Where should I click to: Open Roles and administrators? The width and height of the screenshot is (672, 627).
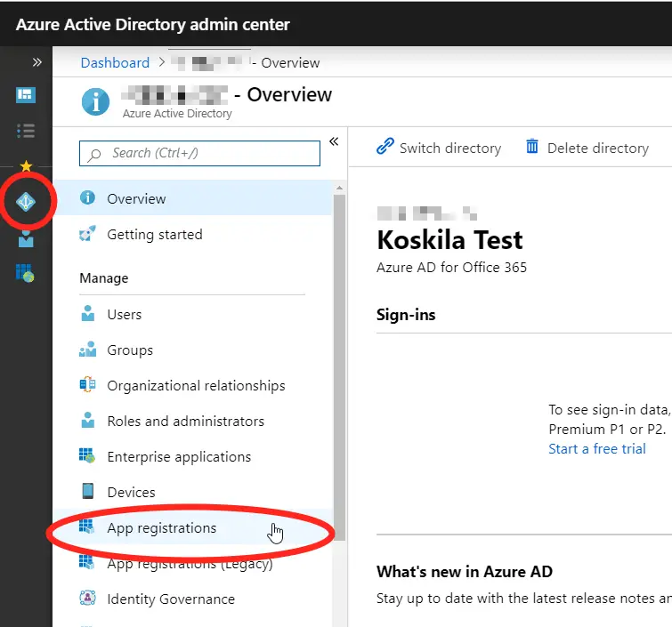click(x=185, y=422)
